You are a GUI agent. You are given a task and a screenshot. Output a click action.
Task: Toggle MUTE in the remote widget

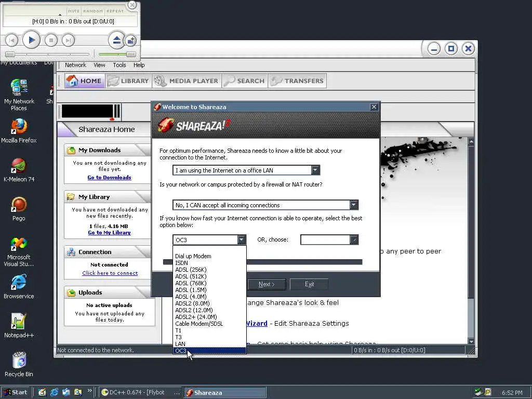(74, 11)
